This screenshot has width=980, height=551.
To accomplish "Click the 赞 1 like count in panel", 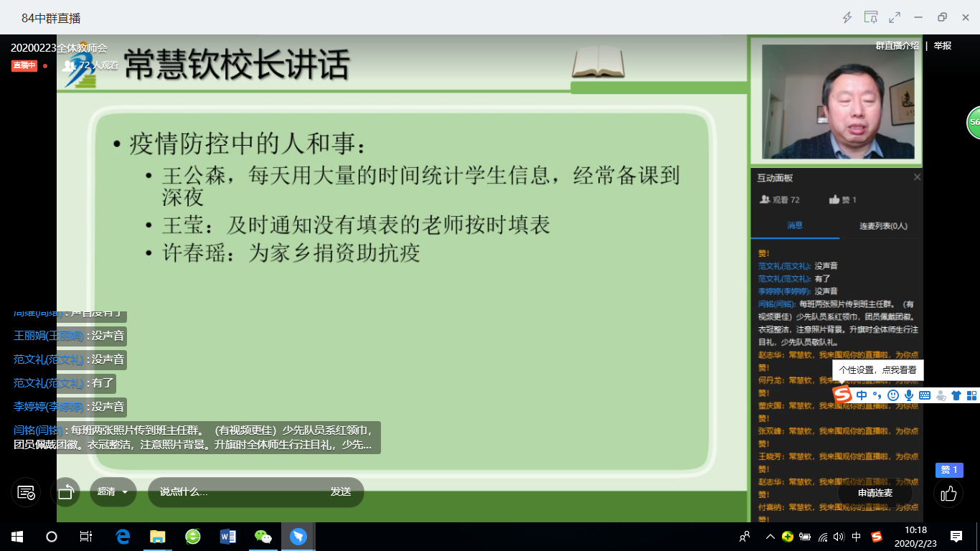I will click(x=843, y=199).
